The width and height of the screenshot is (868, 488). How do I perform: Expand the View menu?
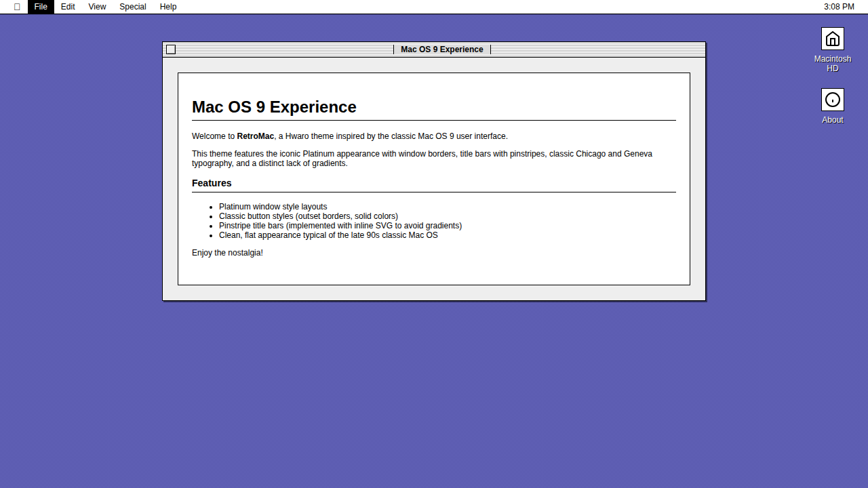(x=97, y=7)
